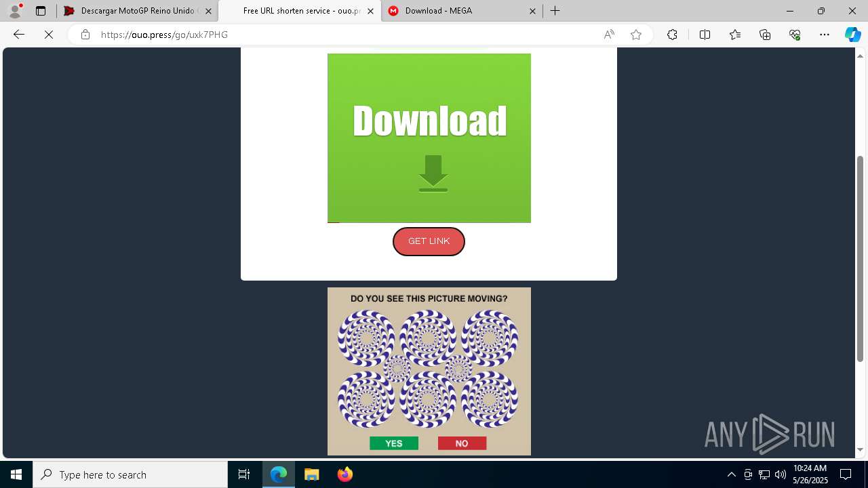Click the green Download banner

click(429, 138)
